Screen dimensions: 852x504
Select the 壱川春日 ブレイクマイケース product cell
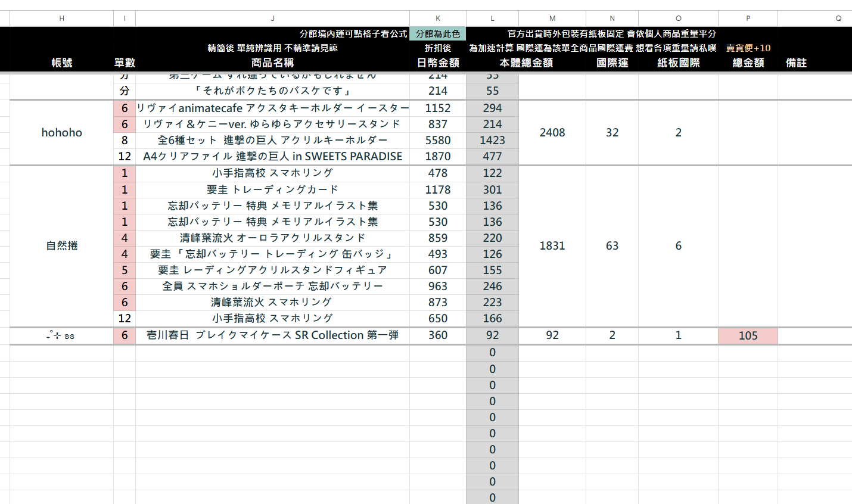(x=272, y=335)
